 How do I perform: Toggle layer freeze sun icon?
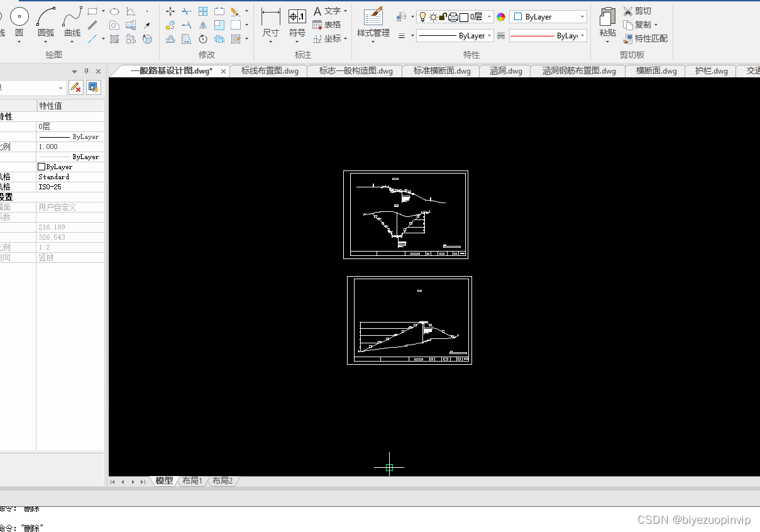click(x=433, y=17)
